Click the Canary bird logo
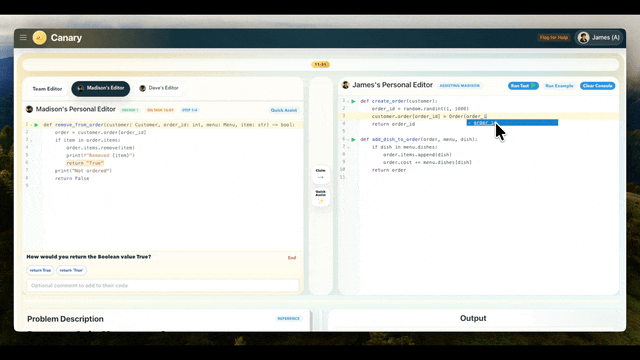 click(40, 38)
